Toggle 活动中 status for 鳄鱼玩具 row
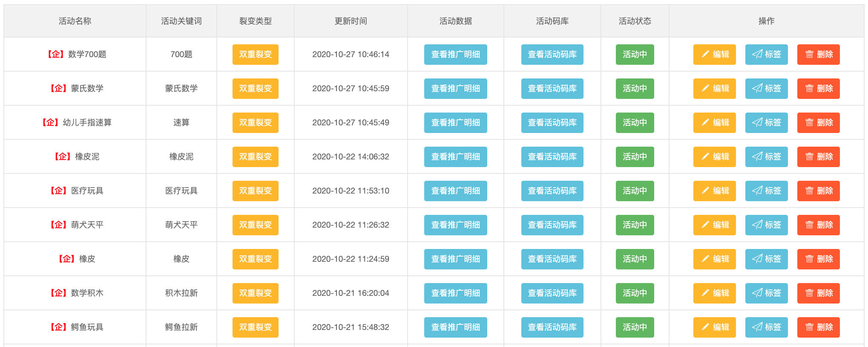868x347 pixels. tap(635, 327)
